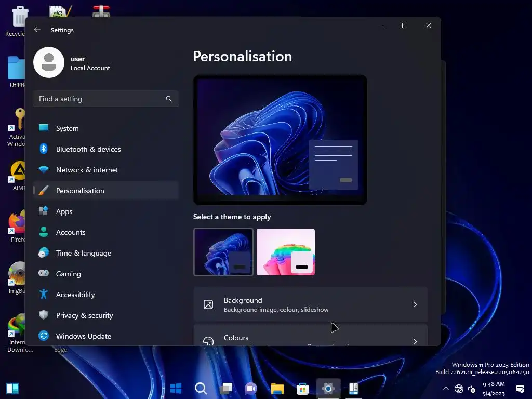Open the Colours settings row
Image resolution: width=532 pixels, height=399 pixels.
[311, 335]
